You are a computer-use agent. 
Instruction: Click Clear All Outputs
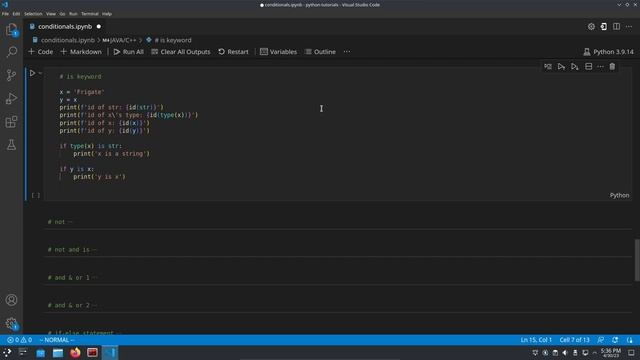pyautogui.click(x=181, y=52)
